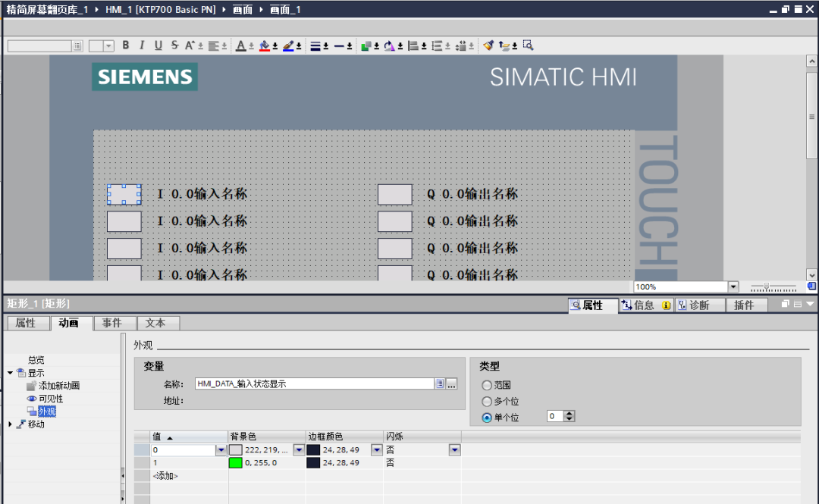Increase the single bit number spinner

pyautogui.click(x=570, y=413)
